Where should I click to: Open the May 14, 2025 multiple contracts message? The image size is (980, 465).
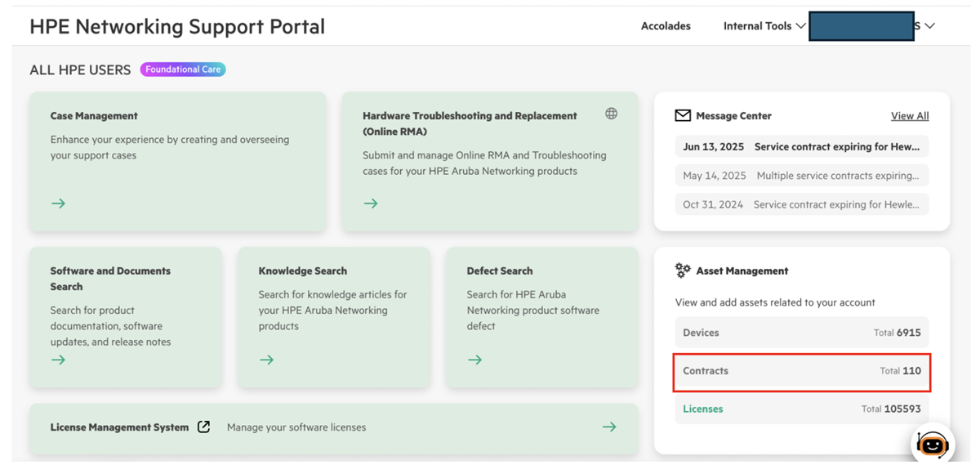tap(802, 176)
